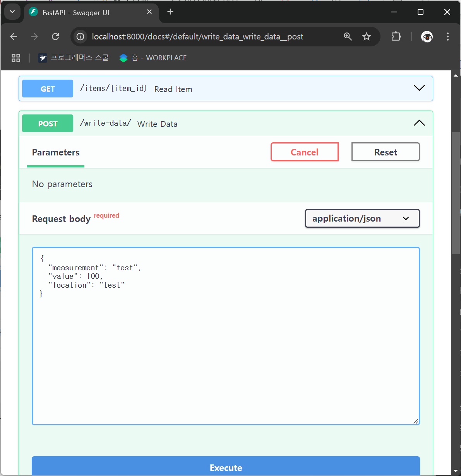Viewport: 461px width, 476px height.
Task: Open the apps grid in bookmarks bar
Action: (x=16, y=58)
